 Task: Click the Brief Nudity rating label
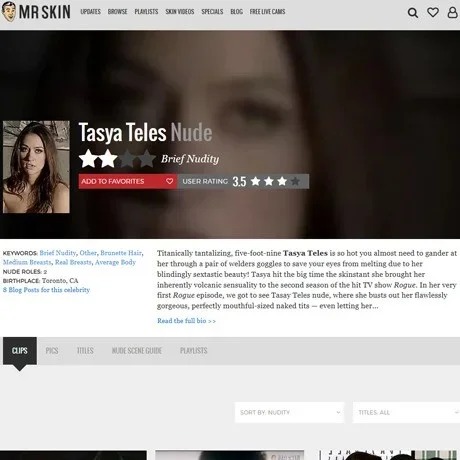(x=190, y=159)
